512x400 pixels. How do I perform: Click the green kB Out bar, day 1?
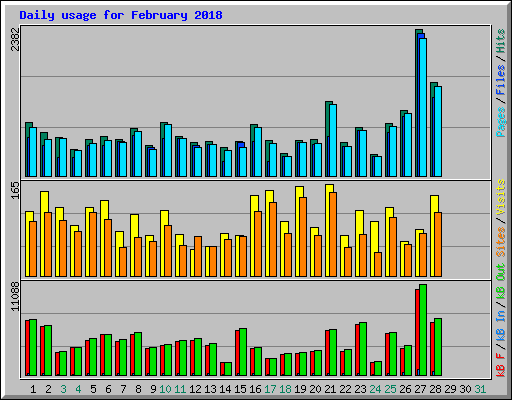pyautogui.click(x=33, y=347)
